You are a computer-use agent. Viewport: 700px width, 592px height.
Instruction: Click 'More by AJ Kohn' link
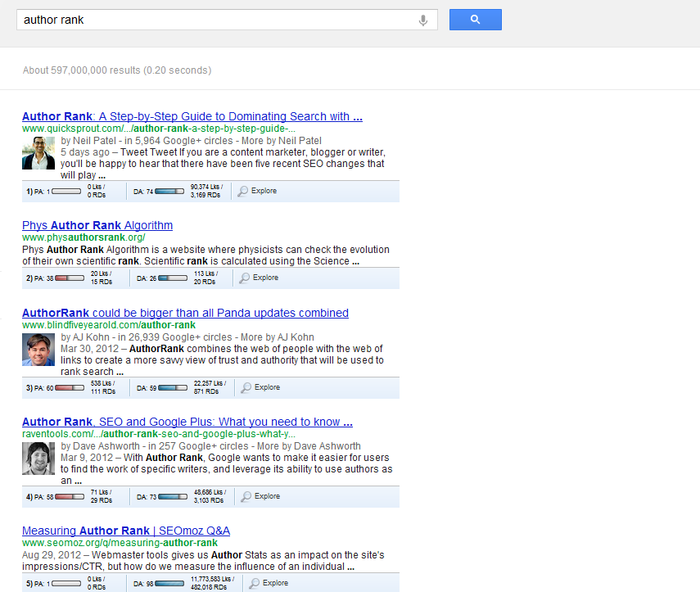click(278, 337)
